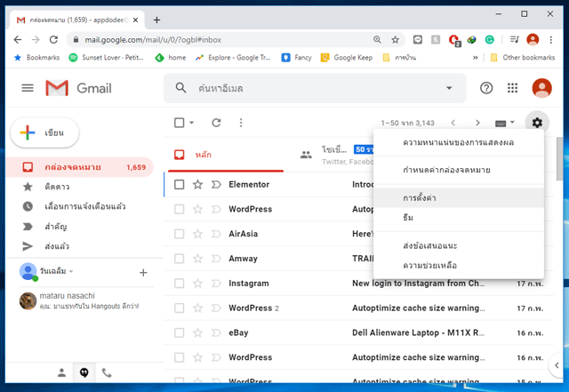This screenshot has width=569, height=392.
Task: Open Hangouts conversations icon
Action: [x=84, y=372]
